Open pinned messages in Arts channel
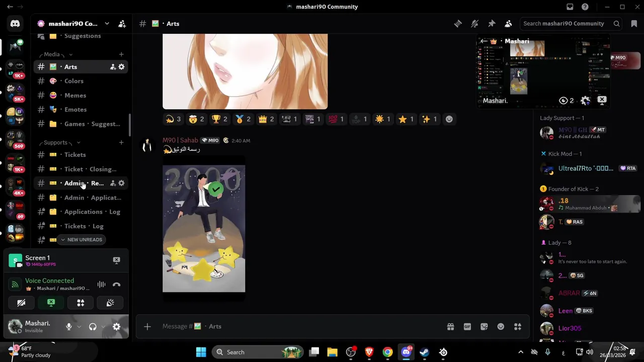The image size is (644, 362). click(x=492, y=24)
